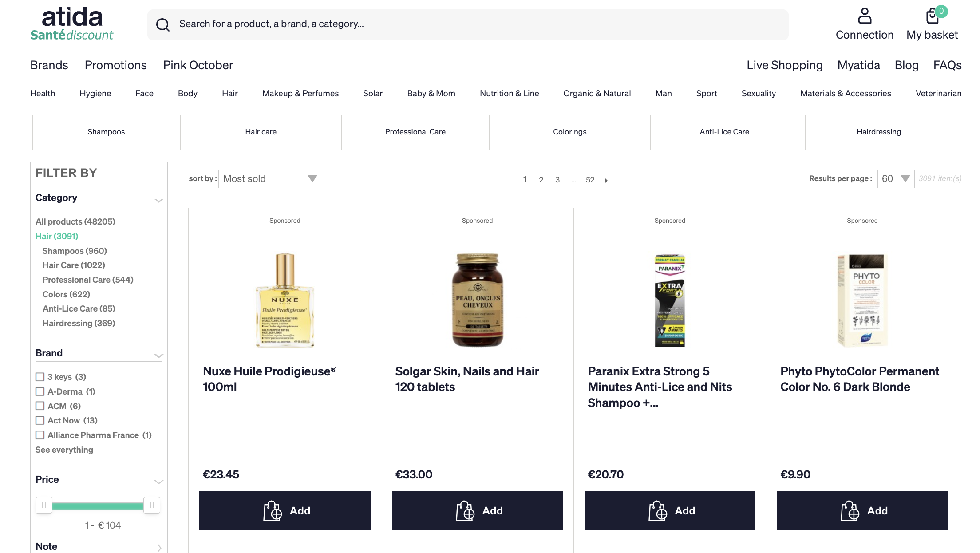Viewport: 980px width, 553px height.
Task: Click the next page arrow in pagination
Action: (606, 180)
